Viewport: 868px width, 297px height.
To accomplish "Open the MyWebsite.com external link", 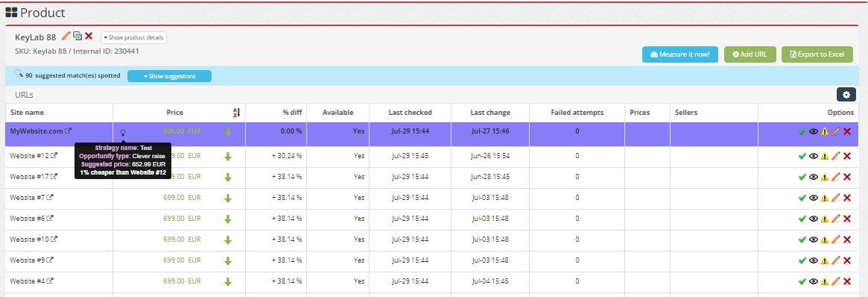I will 68,131.
